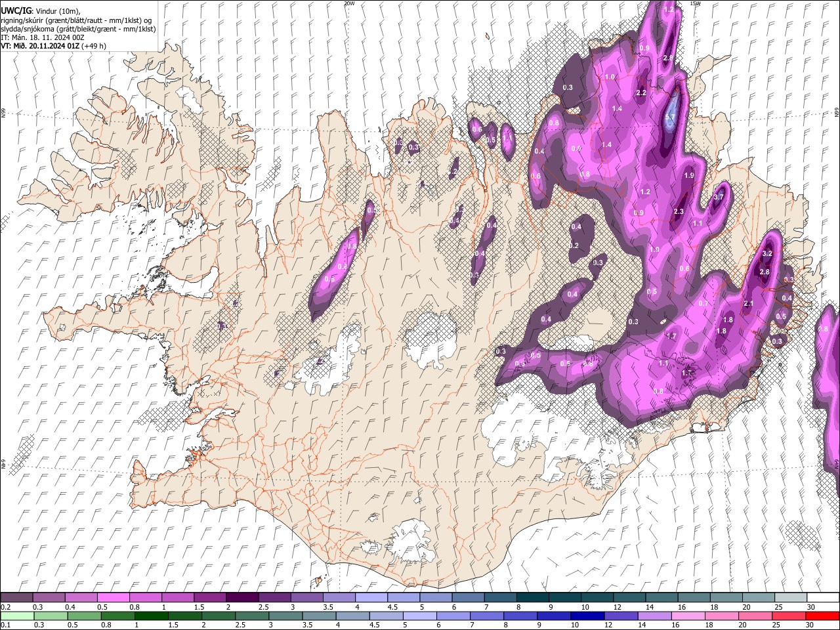Select the slate blue 6 swatch, upper legend

[468, 598]
